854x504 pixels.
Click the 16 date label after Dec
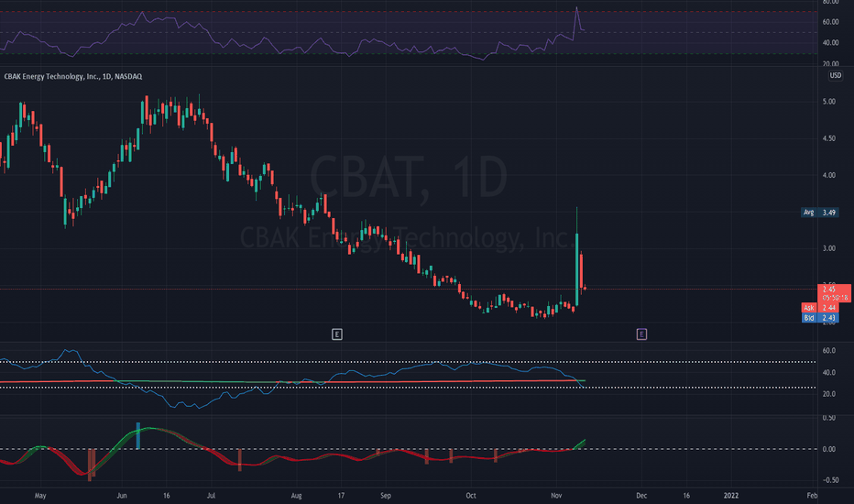pos(686,495)
